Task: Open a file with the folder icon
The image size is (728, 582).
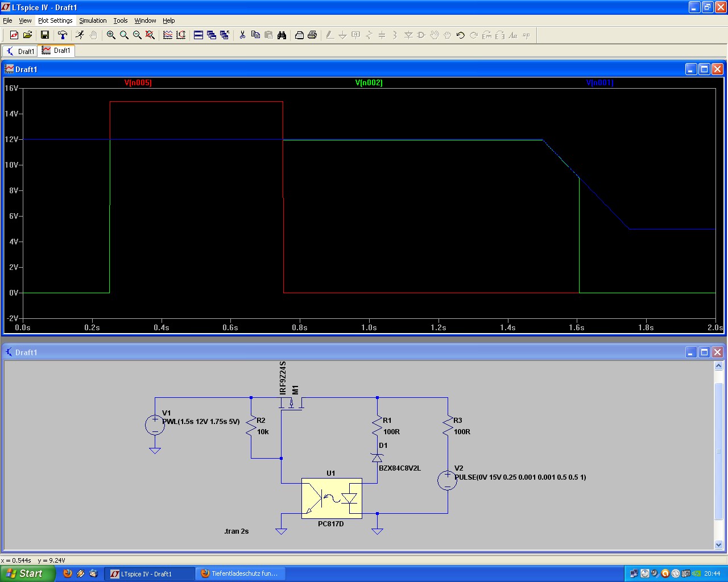Action: (27, 35)
